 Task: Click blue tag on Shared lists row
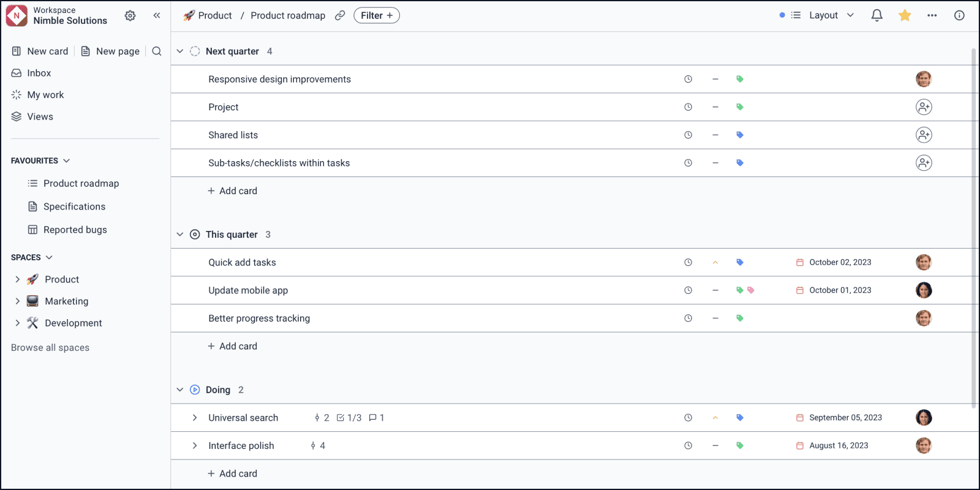pyautogui.click(x=740, y=135)
